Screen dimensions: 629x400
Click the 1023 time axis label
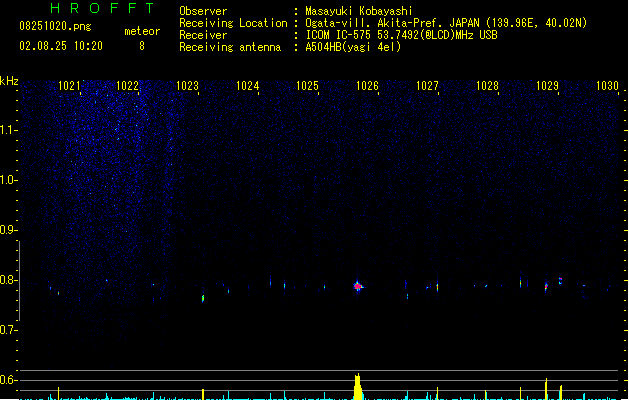pos(187,85)
